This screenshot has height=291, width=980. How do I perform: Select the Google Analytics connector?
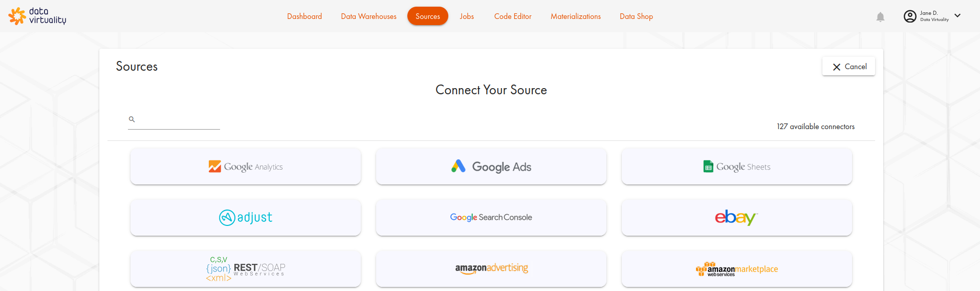coord(246,167)
